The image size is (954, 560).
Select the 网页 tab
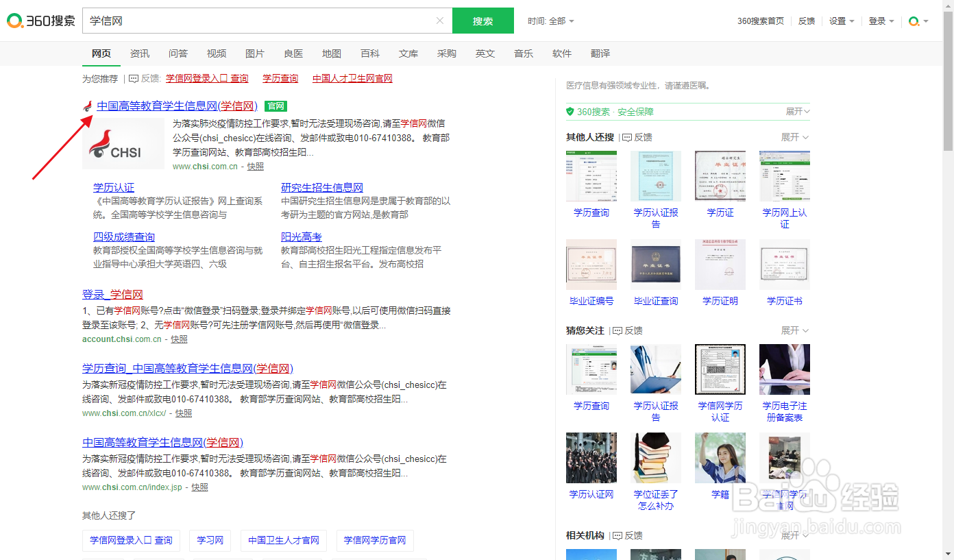(x=101, y=53)
